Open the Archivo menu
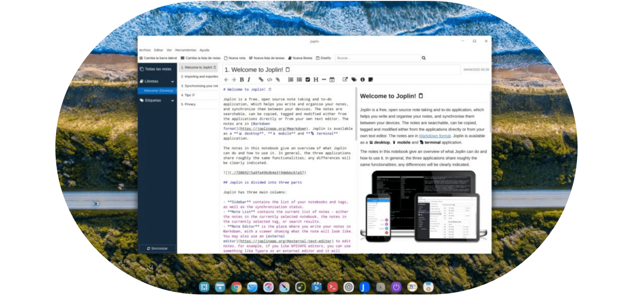Screen dimensions: 644x296 pos(145,50)
